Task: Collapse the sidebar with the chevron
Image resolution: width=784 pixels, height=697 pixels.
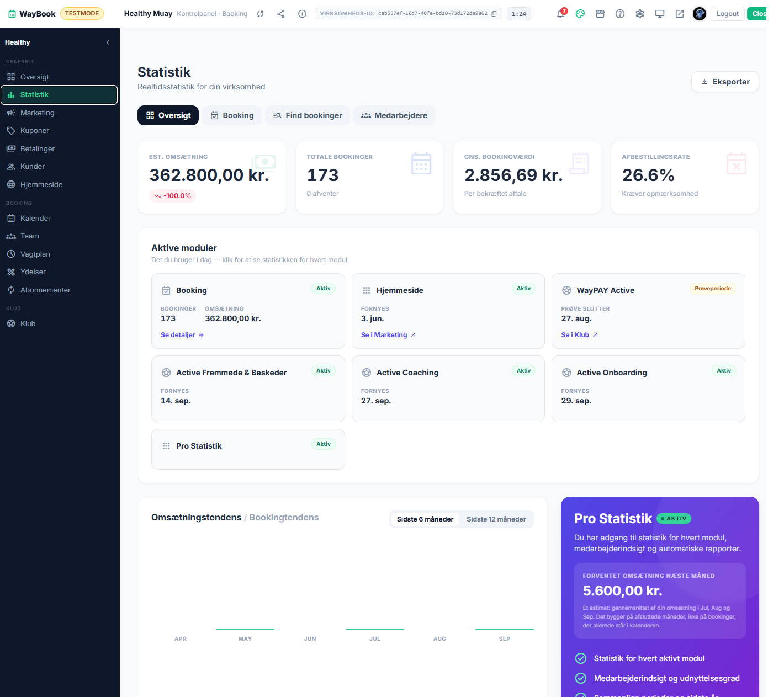Action: (108, 42)
